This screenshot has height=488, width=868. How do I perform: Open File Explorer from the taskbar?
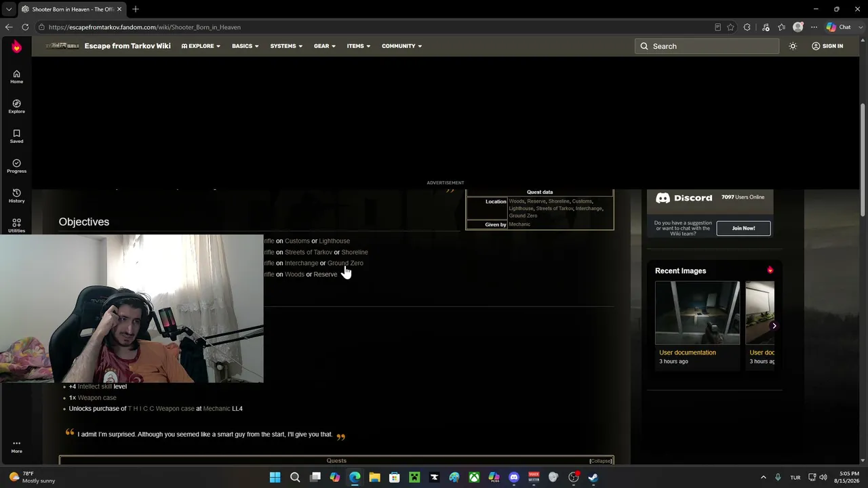[374, 477]
